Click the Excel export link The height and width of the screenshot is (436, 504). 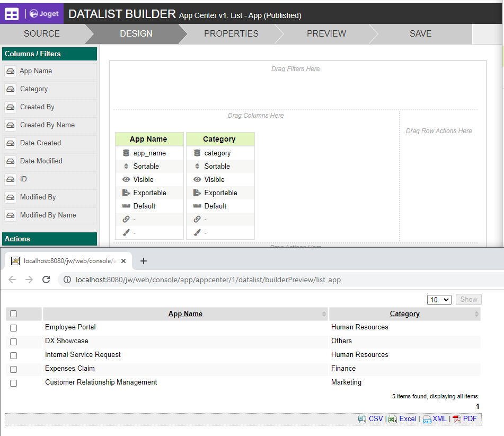click(407, 419)
